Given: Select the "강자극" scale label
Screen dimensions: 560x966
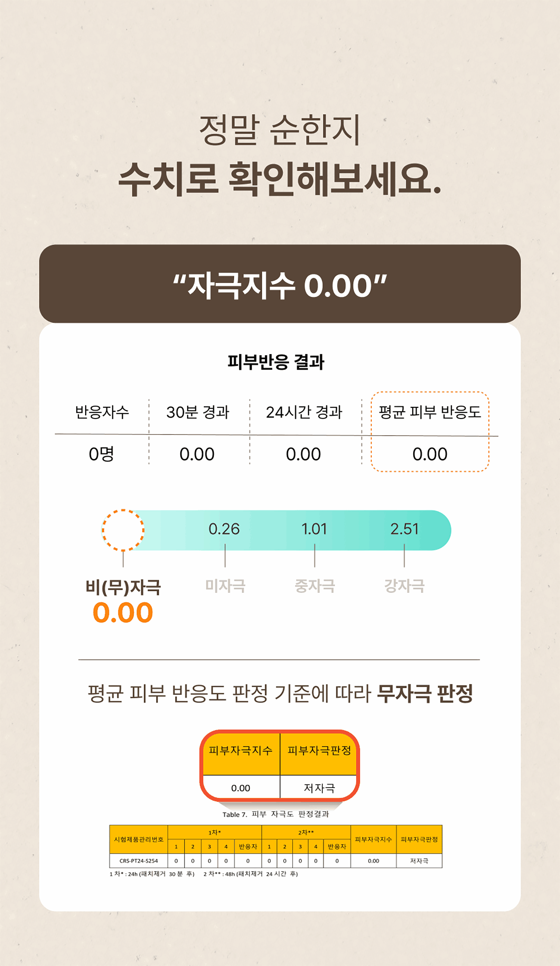Looking at the screenshot, I should tap(404, 586).
